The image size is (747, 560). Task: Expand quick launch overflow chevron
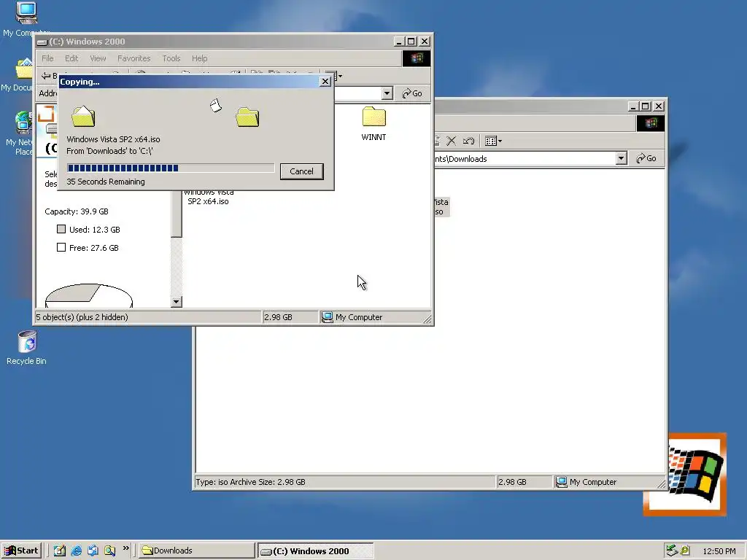[125, 548]
